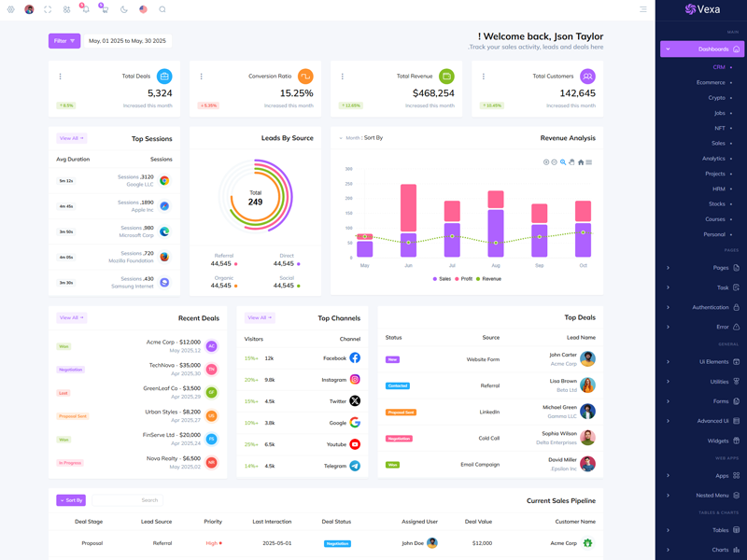
Task: Select Analytics in the sidebar menu
Action: [713, 159]
